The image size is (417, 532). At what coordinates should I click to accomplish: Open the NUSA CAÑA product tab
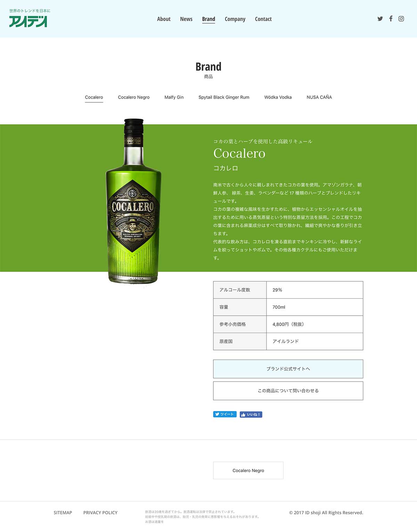(x=319, y=97)
